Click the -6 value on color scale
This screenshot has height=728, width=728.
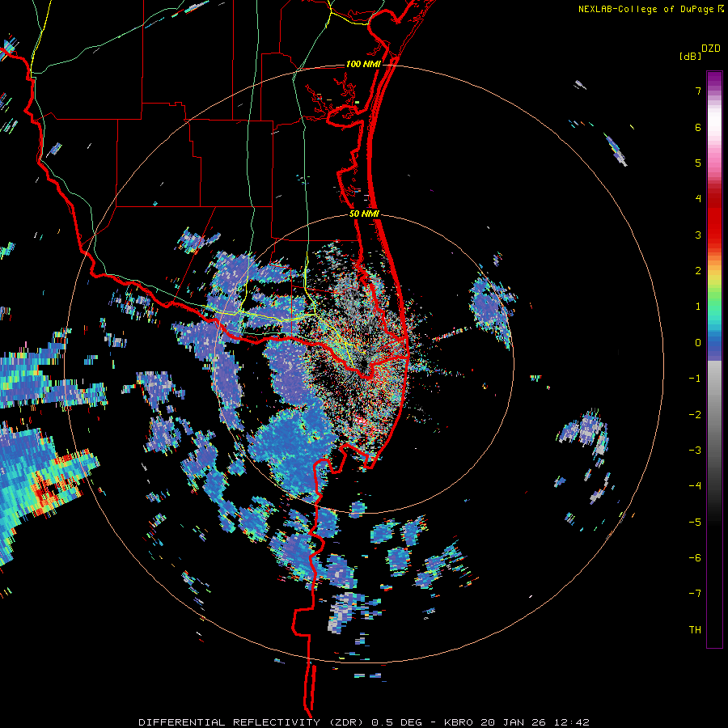point(695,558)
